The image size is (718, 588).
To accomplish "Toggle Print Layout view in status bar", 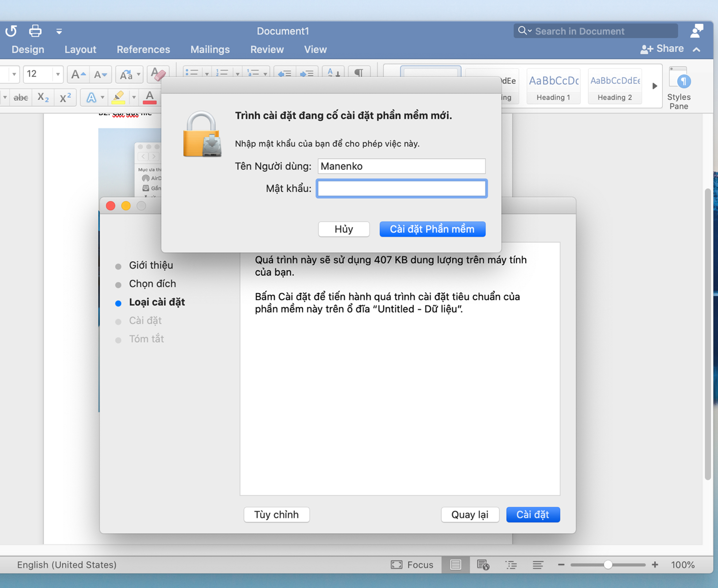I will [455, 565].
